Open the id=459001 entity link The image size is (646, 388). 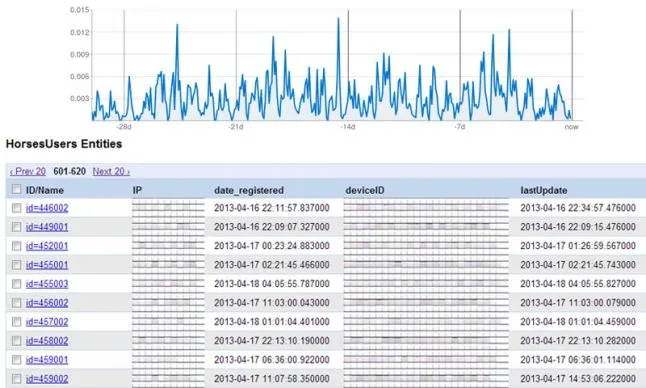pos(47,360)
